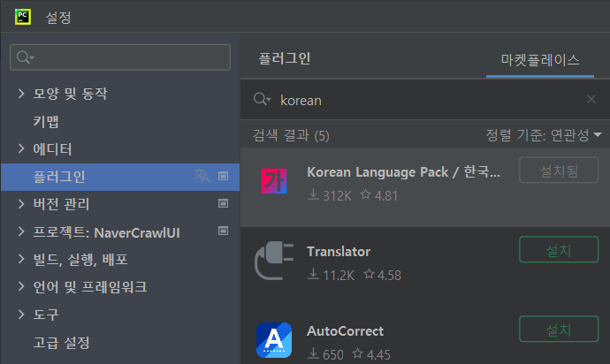Click the star rating icon for Korean Language Pack

pyautogui.click(x=366, y=194)
